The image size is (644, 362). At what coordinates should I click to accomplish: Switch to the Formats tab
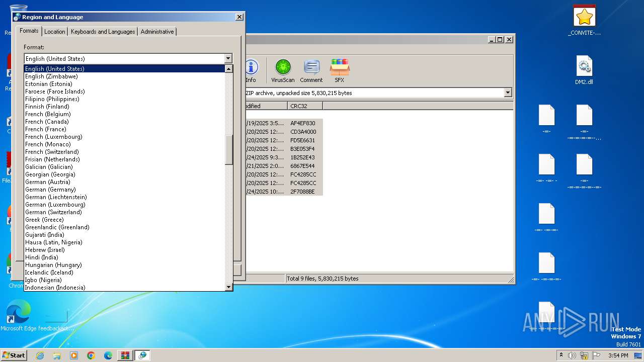tap(29, 31)
